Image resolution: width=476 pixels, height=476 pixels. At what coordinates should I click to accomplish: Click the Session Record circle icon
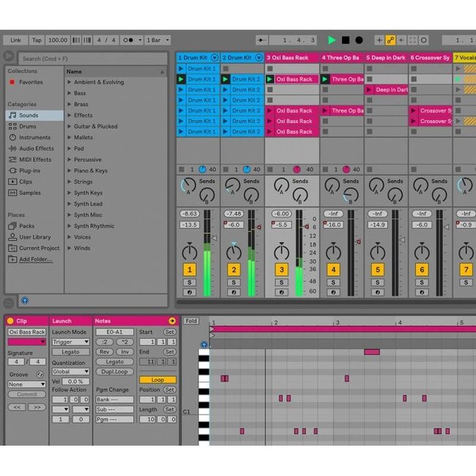click(424, 40)
